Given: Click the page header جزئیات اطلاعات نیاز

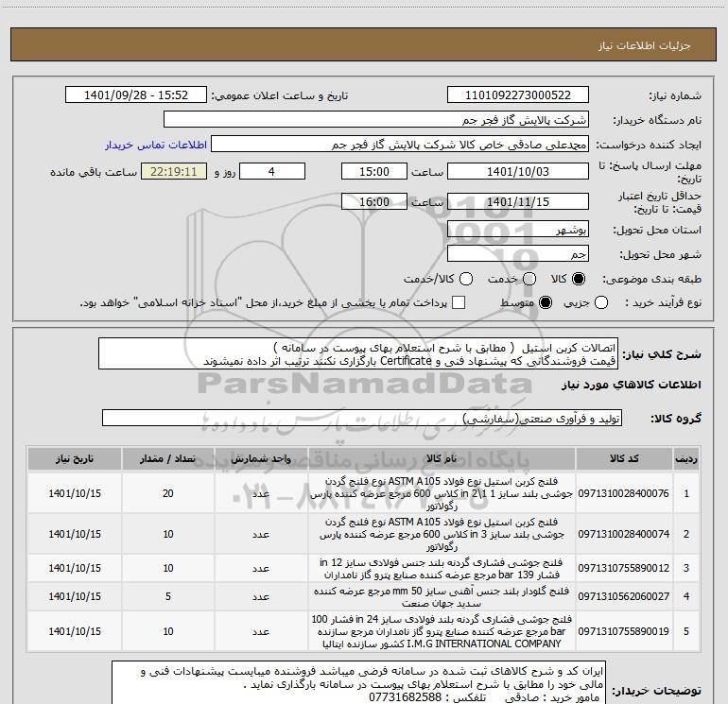Looking at the screenshot, I should pos(645,45).
